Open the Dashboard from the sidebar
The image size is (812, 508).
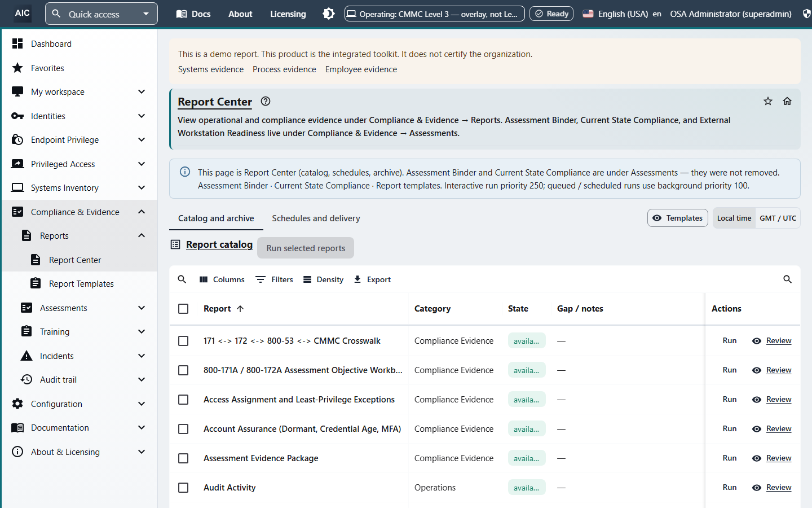[79, 43]
